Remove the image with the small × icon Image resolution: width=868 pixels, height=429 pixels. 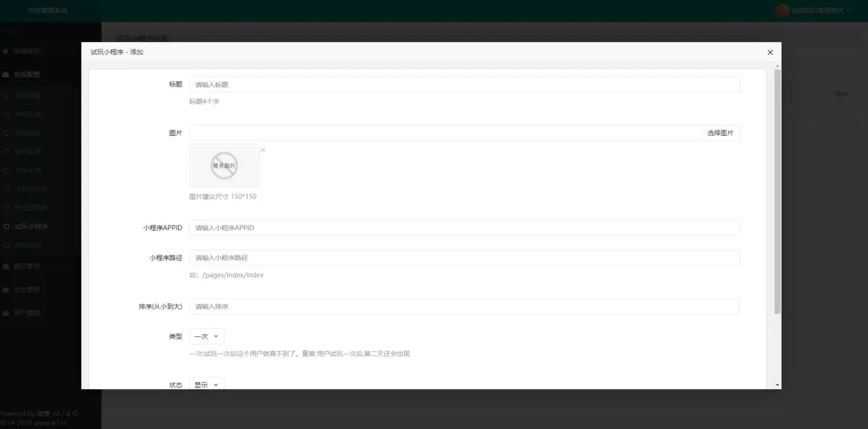click(x=263, y=150)
